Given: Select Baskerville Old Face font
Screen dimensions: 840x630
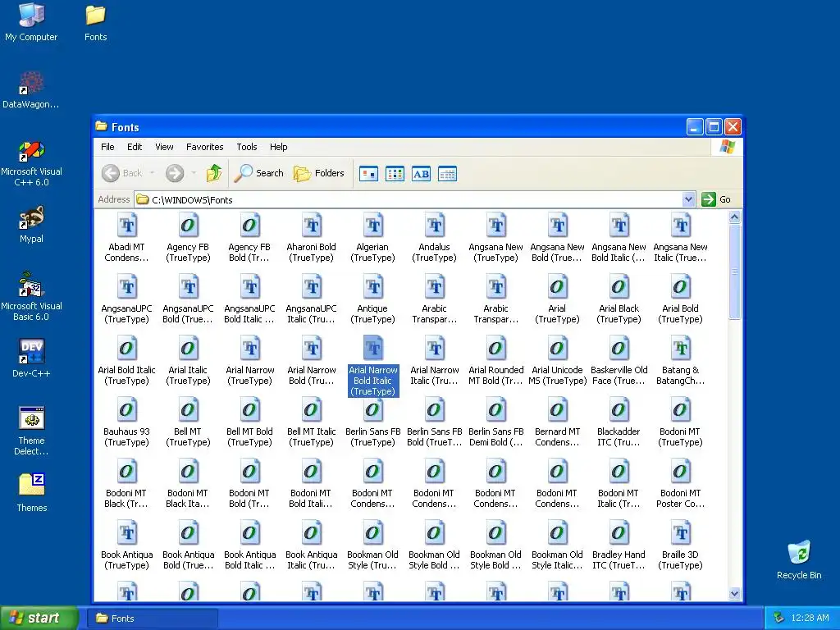Looking at the screenshot, I should [619, 361].
